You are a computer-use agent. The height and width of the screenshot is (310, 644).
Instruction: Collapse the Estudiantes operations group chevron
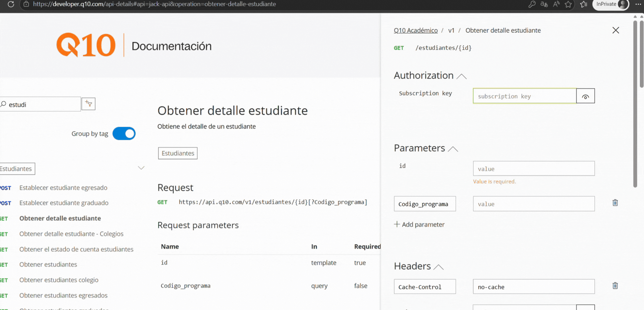tap(141, 168)
